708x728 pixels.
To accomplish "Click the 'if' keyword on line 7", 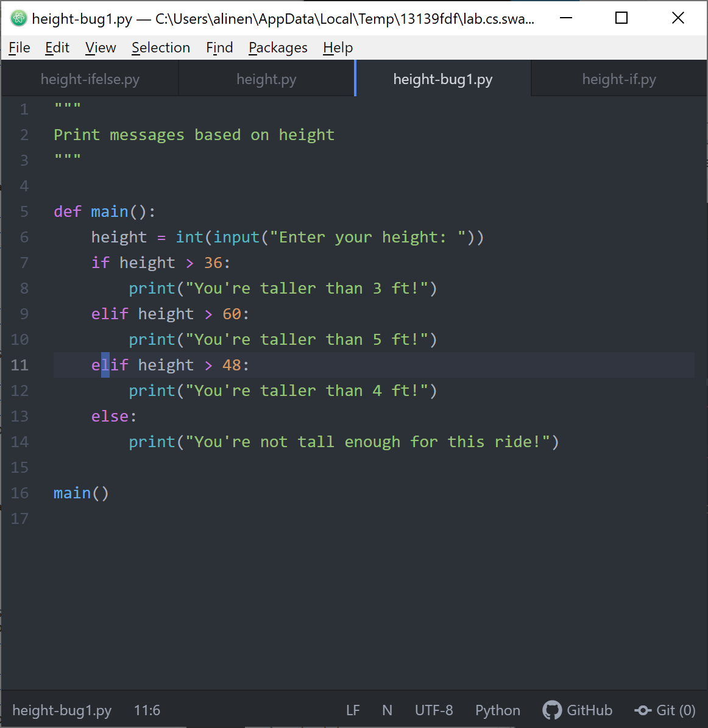I will [101, 263].
